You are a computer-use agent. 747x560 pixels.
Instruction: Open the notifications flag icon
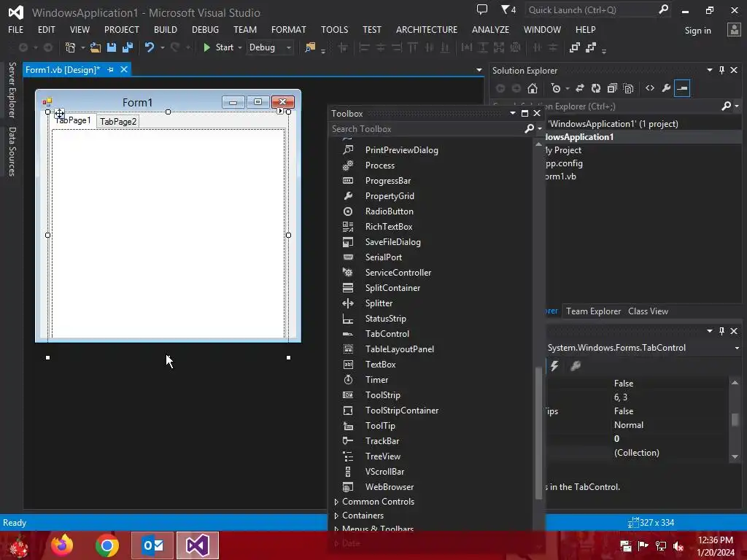click(x=506, y=9)
